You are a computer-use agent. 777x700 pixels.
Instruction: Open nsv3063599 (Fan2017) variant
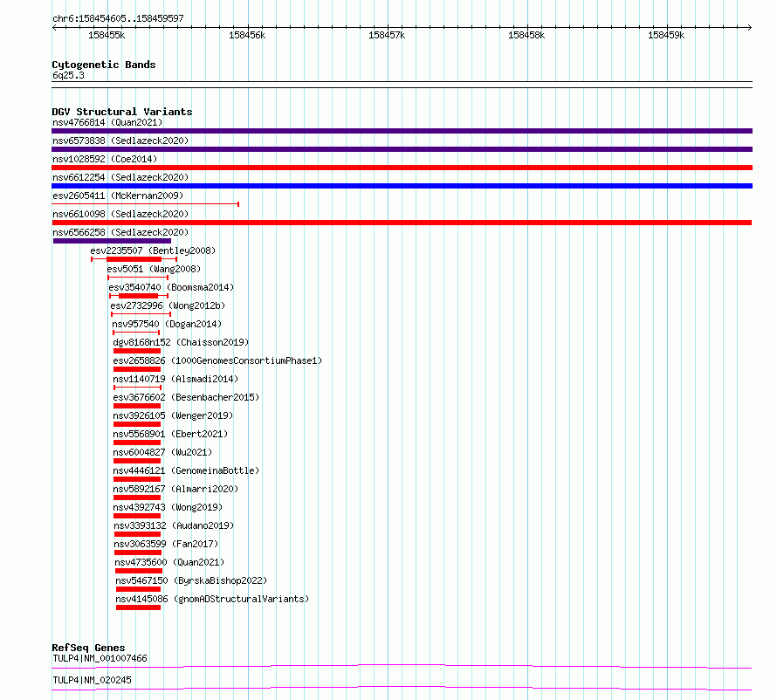pyautogui.click(x=166, y=544)
